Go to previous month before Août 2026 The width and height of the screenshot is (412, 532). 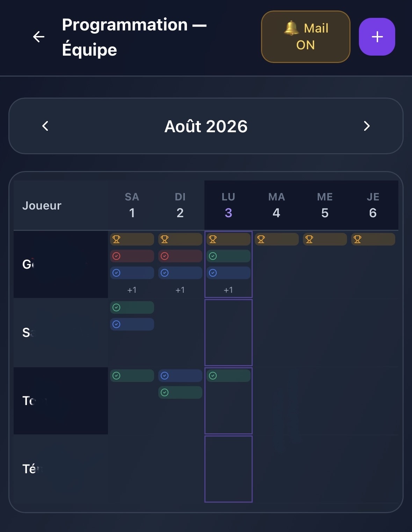(45, 126)
